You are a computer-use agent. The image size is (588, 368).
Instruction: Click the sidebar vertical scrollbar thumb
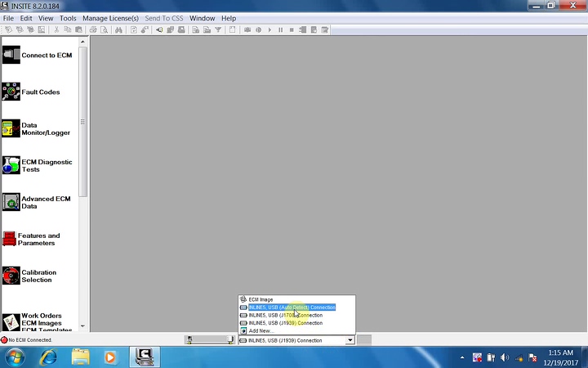coord(82,122)
